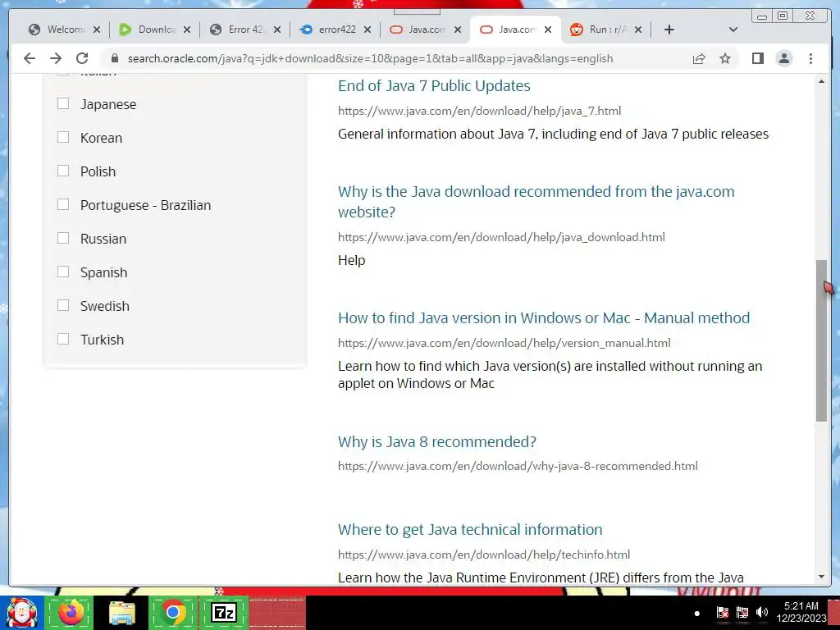The width and height of the screenshot is (840, 630).
Task: Reload the current page
Action: (x=82, y=58)
